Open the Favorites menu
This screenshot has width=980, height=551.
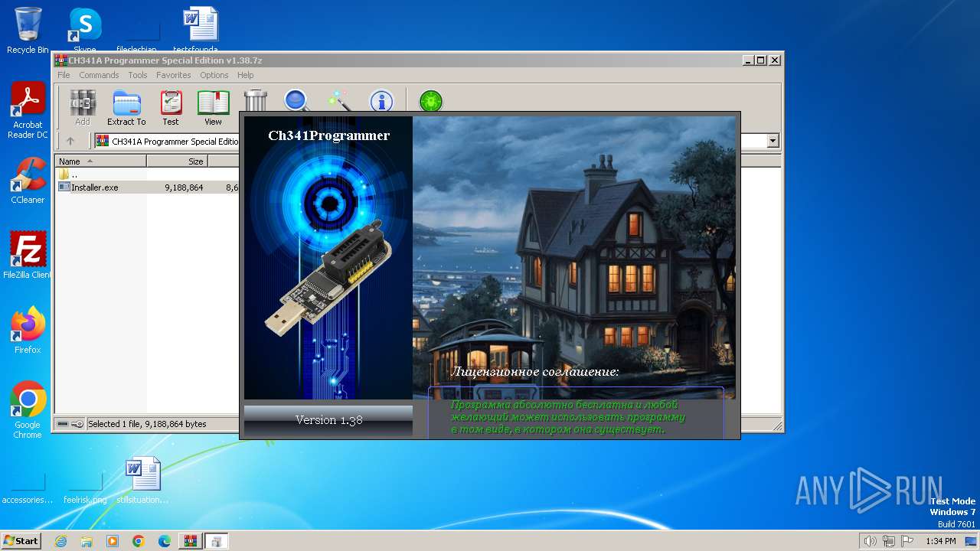point(174,75)
